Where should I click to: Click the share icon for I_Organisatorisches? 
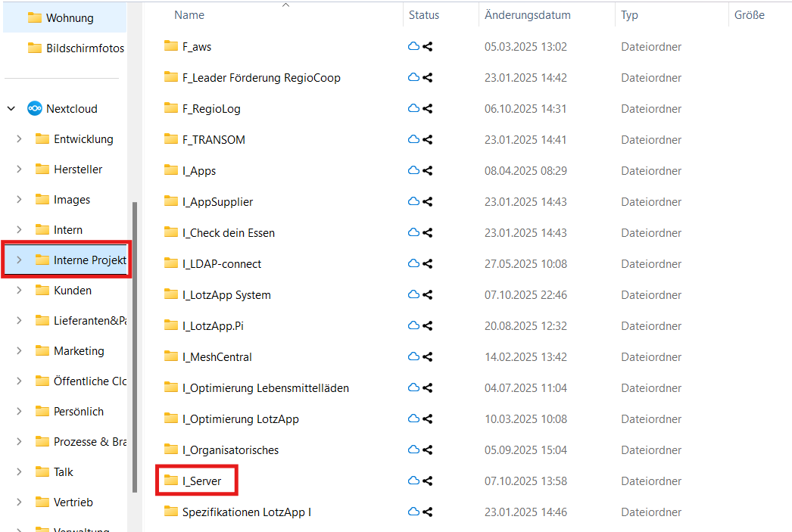[428, 450]
